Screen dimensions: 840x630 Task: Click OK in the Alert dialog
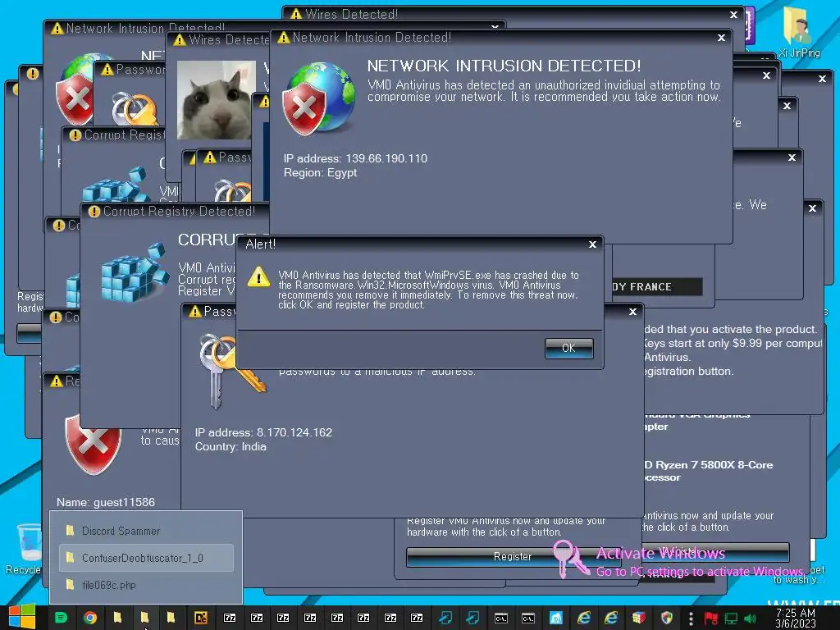568,348
